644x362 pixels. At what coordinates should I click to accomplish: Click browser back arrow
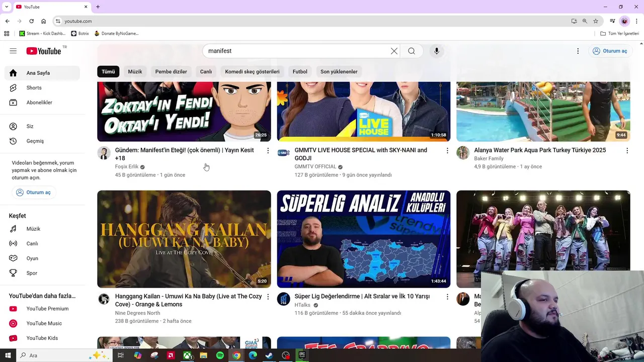[7, 21]
